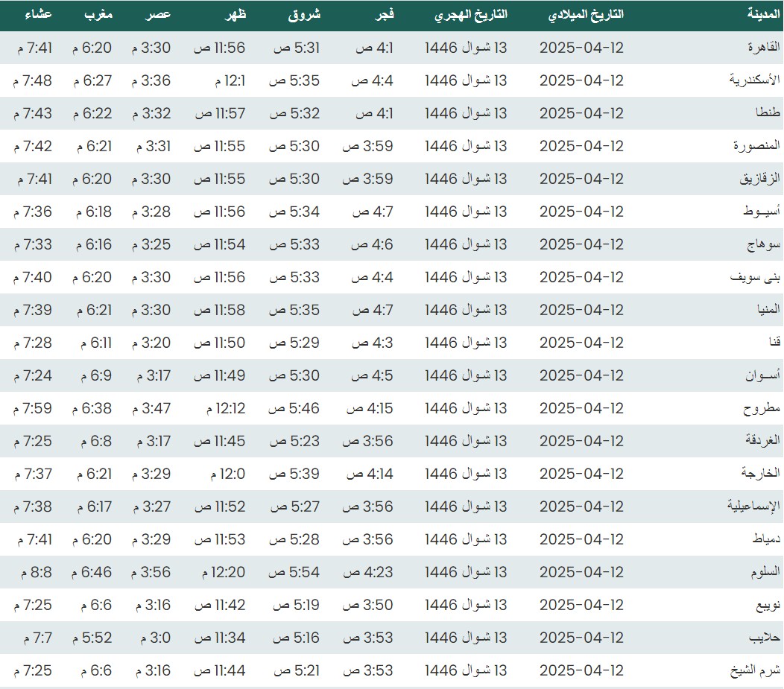This screenshot has width=784, height=689.
Task: Click the المدينة column header
Action: [763, 15]
